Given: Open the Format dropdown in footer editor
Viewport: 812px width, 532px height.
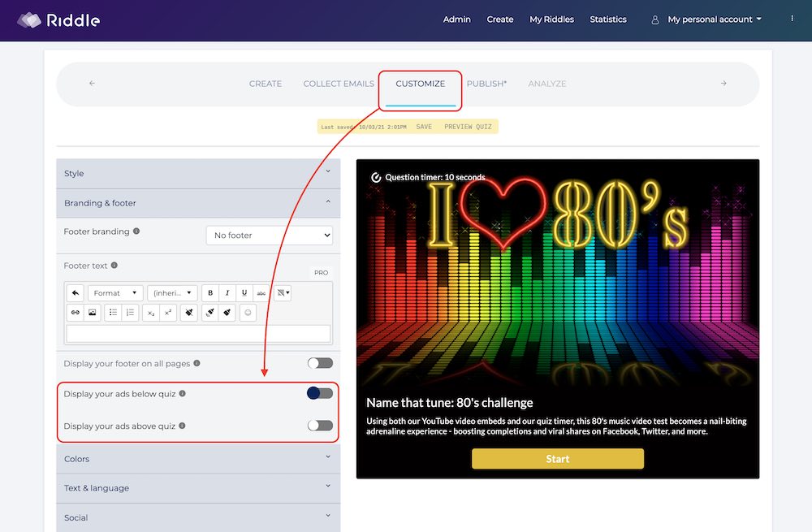Looking at the screenshot, I should (115, 293).
